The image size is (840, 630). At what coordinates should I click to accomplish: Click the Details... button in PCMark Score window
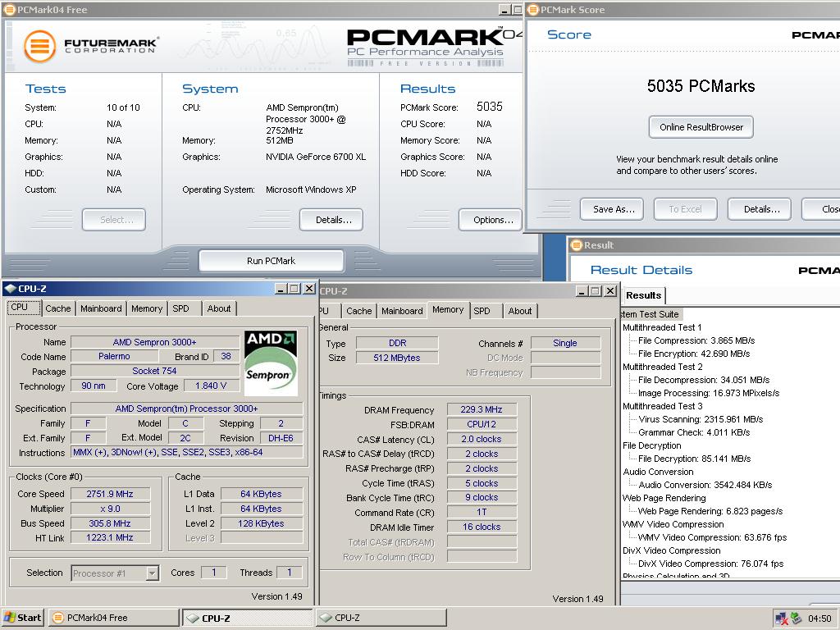pyautogui.click(x=760, y=209)
